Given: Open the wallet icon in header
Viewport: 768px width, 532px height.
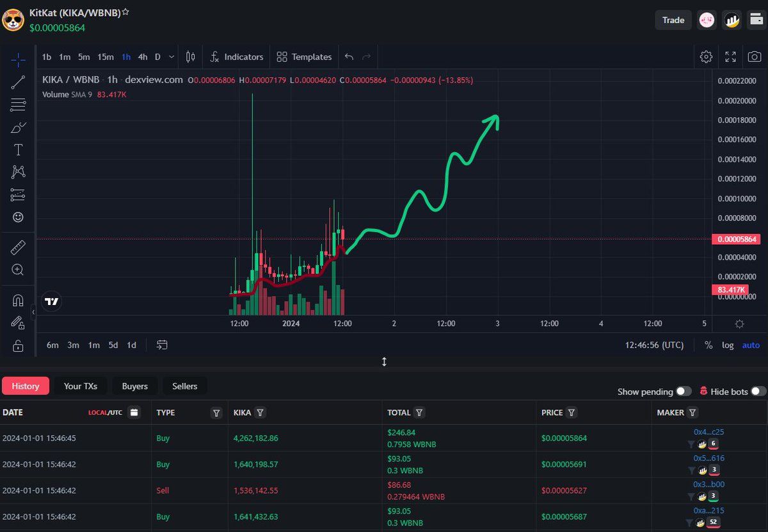Looking at the screenshot, I should click(x=756, y=20).
